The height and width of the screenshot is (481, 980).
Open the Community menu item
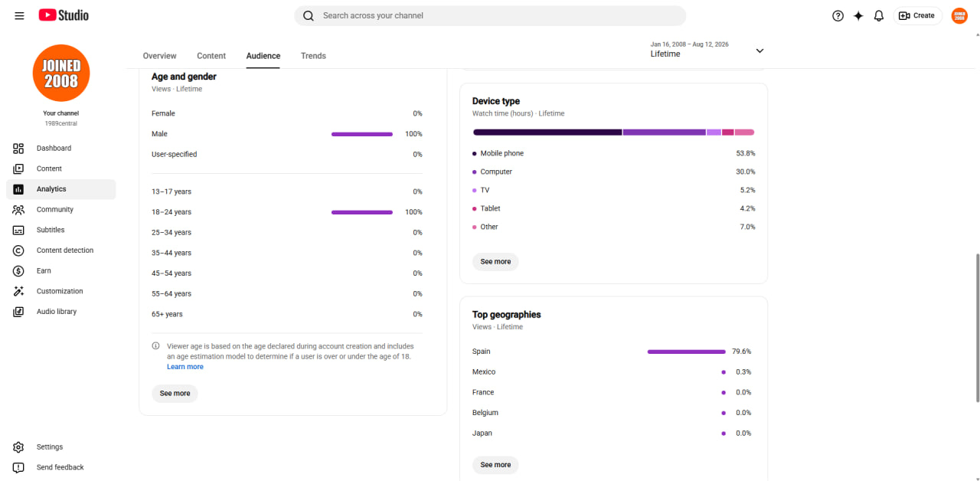61,209
